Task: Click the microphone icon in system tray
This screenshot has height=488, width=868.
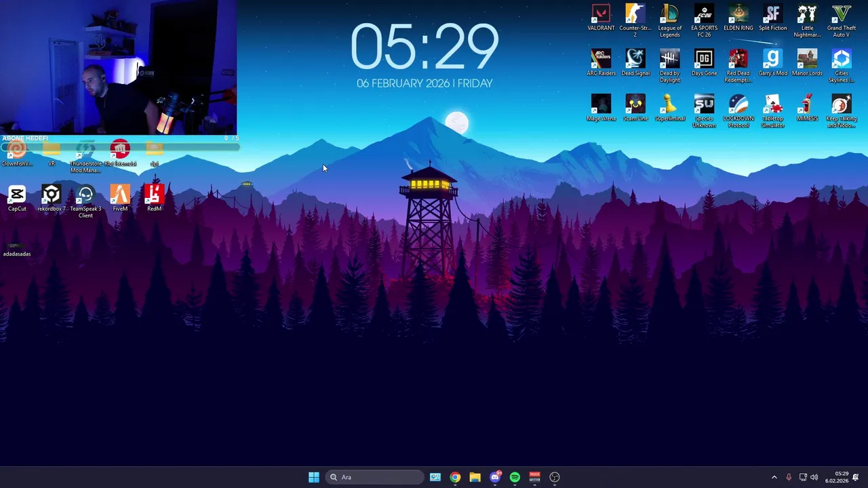Action: 789,477
